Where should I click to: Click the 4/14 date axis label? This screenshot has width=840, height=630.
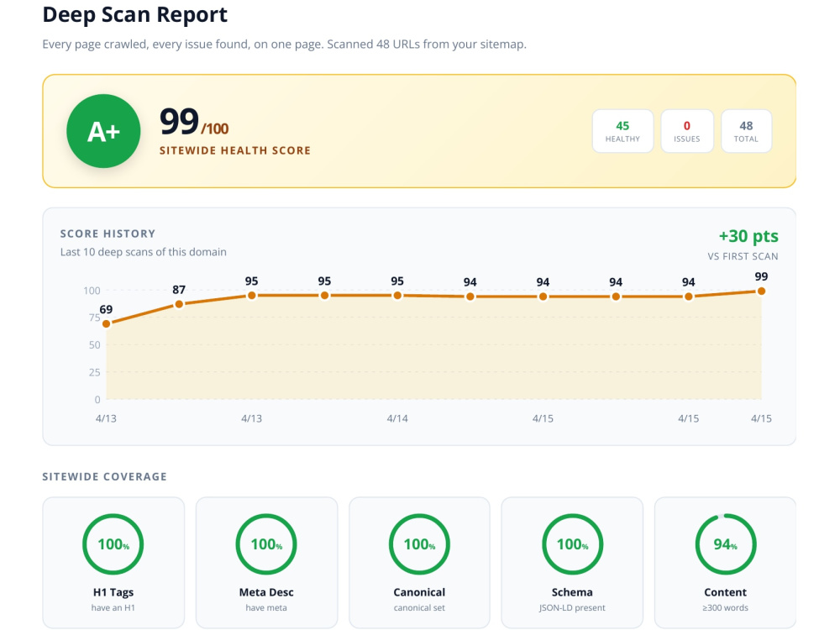[397, 418]
